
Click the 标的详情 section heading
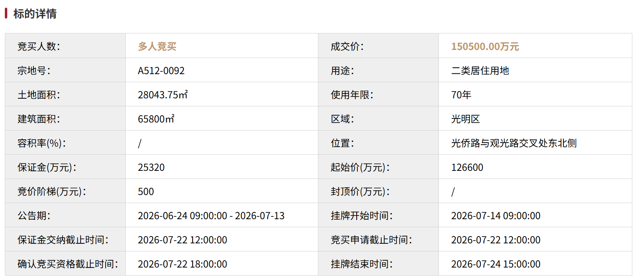(35, 14)
